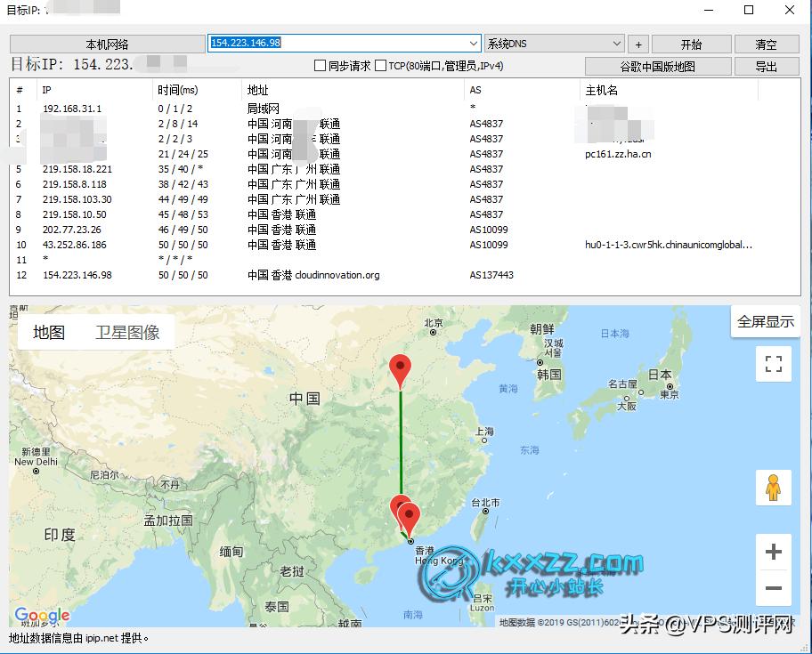Select the 地图 tab
This screenshot has width=812, height=654.
click(x=50, y=333)
